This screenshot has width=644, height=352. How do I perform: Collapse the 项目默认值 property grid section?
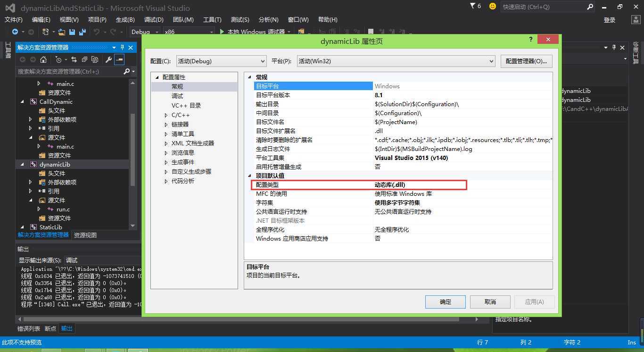[x=250, y=176]
